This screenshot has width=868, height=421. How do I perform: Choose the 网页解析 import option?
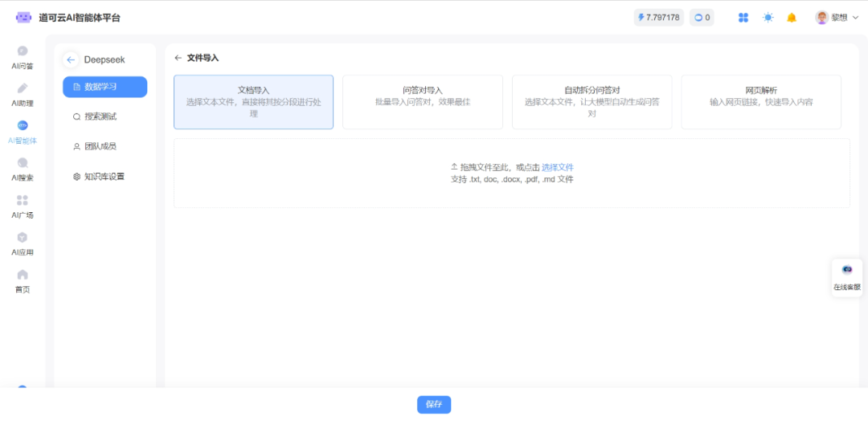pyautogui.click(x=760, y=102)
